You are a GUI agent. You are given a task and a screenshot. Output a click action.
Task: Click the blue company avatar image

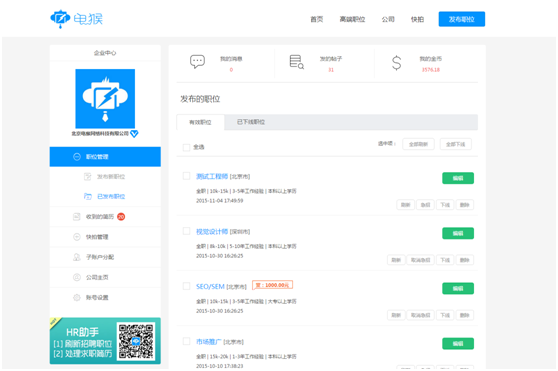(x=105, y=99)
